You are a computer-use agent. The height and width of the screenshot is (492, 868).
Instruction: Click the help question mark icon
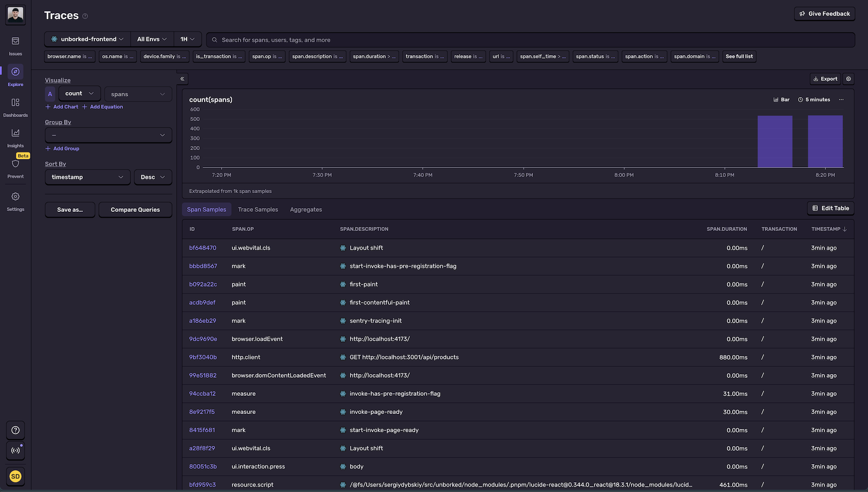15,430
